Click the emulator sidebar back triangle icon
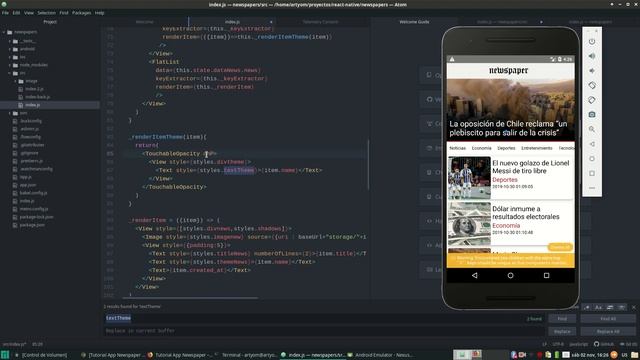640x360 pixels. (592, 144)
